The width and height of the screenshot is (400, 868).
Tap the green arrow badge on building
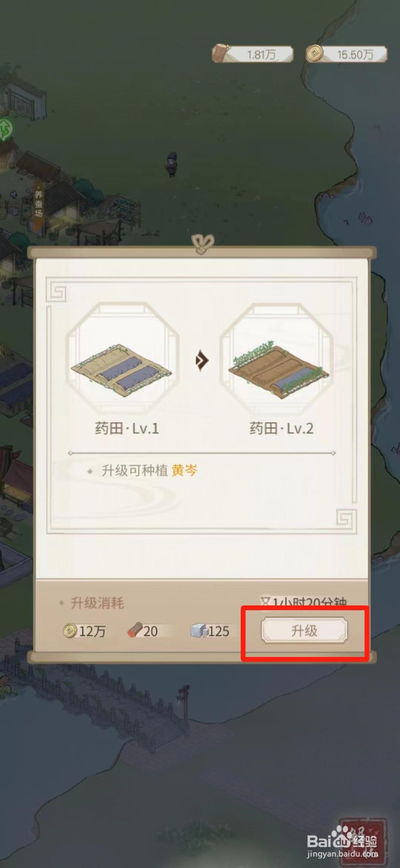click(x=5, y=130)
